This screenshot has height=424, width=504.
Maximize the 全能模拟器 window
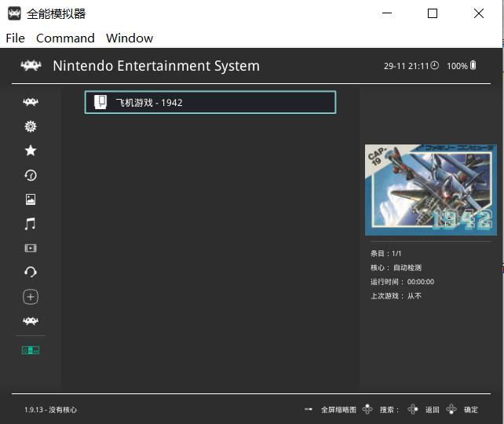pyautogui.click(x=433, y=13)
